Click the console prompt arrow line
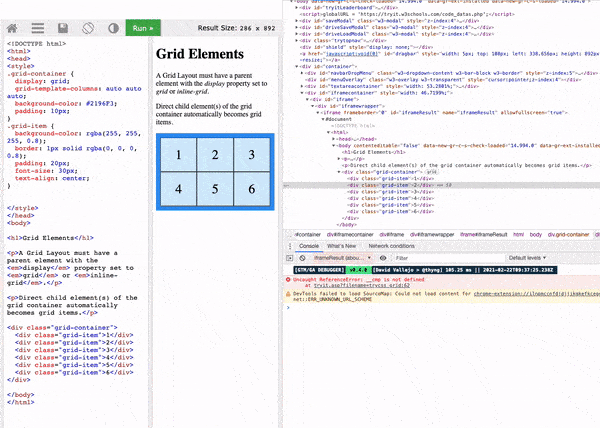The height and width of the screenshot is (428, 600). (x=441, y=308)
